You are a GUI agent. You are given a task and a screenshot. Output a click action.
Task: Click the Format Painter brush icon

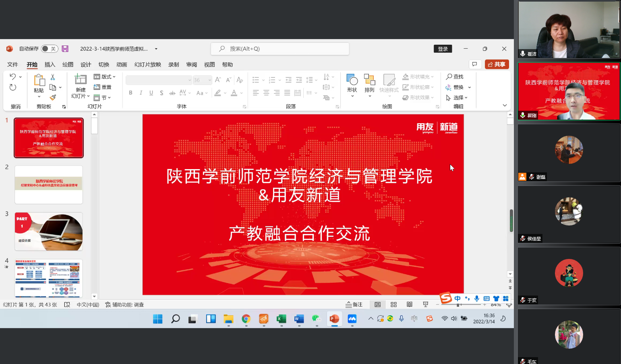[x=53, y=97]
